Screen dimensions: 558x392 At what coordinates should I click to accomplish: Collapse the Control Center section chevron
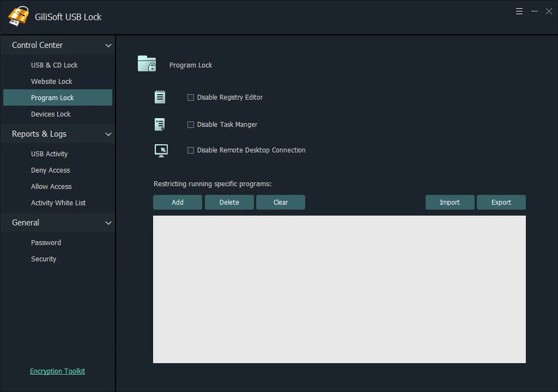(108, 46)
